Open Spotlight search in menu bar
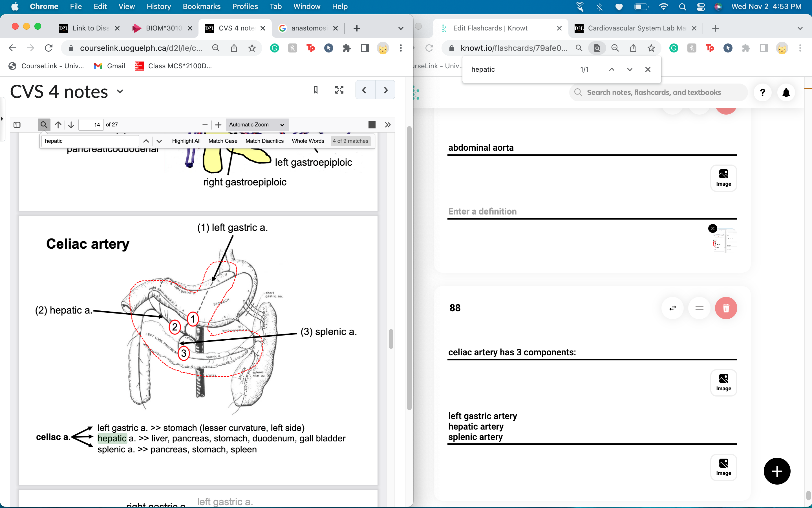 [682, 6]
